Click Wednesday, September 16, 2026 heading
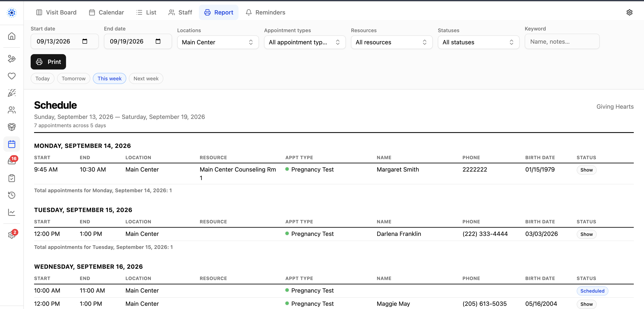Viewport: 644px width, 309px height. click(89, 266)
